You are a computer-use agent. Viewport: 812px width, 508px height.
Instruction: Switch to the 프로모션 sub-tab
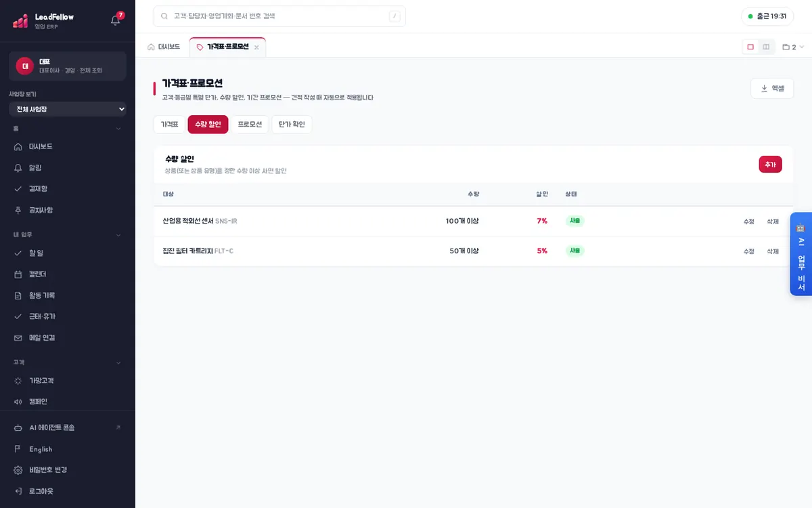click(250, 124)
